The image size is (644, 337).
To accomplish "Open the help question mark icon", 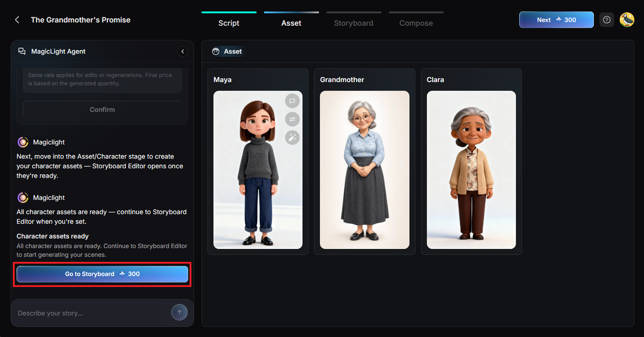I will click(x=607, y=20).
